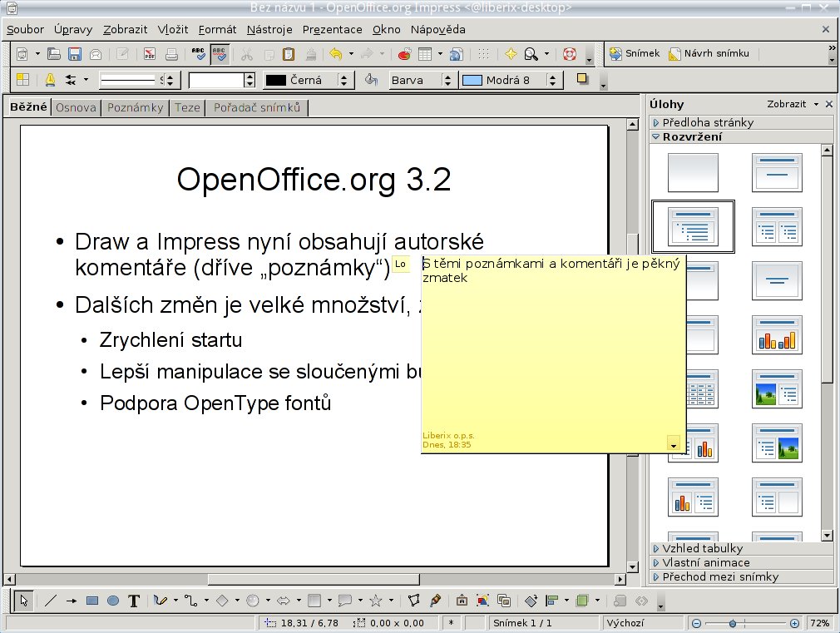Viewport: 840px width, 633px height.
Task: Open the Navigator star icon
Action: (511, 53)
